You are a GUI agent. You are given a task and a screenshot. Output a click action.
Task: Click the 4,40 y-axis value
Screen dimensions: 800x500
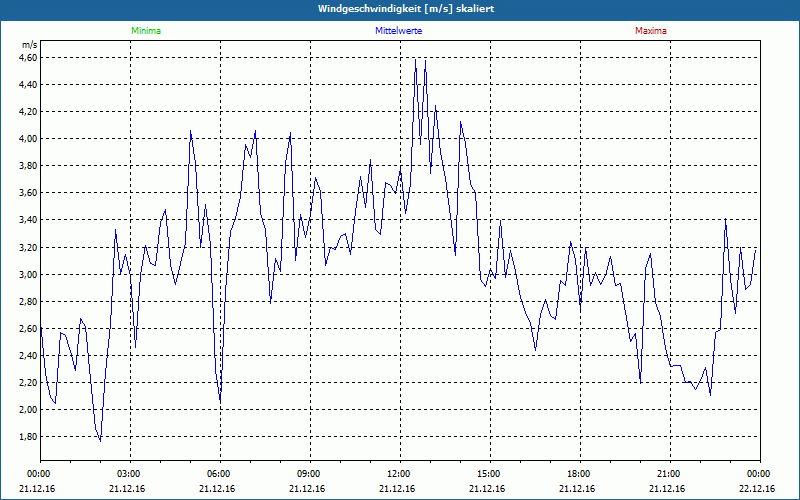tap(29, 85)
